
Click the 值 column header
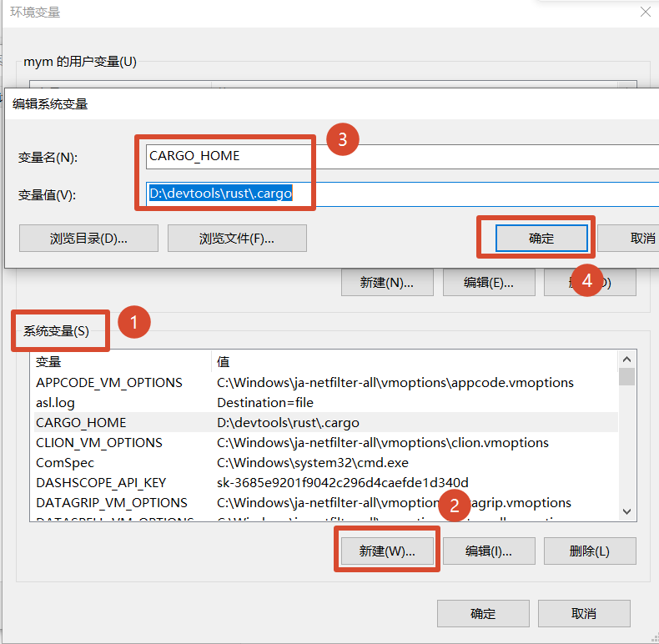click(415, 361)
